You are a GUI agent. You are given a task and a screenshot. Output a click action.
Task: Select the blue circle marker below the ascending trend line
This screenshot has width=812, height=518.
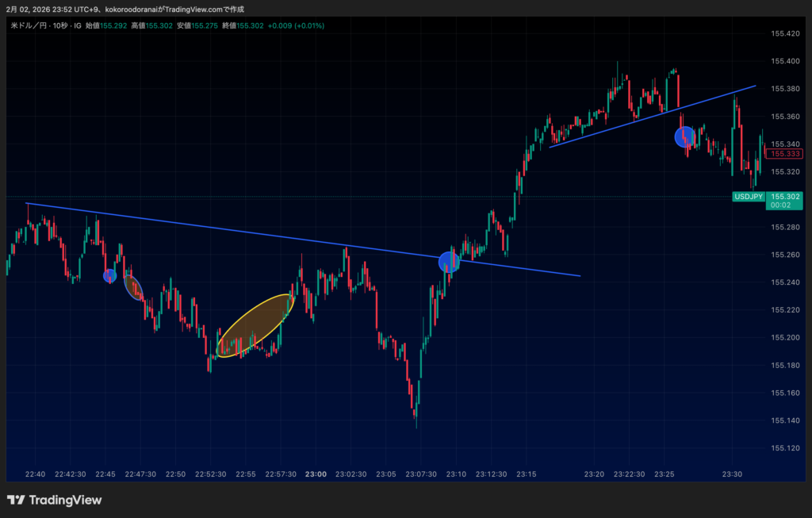coord(684,136)
